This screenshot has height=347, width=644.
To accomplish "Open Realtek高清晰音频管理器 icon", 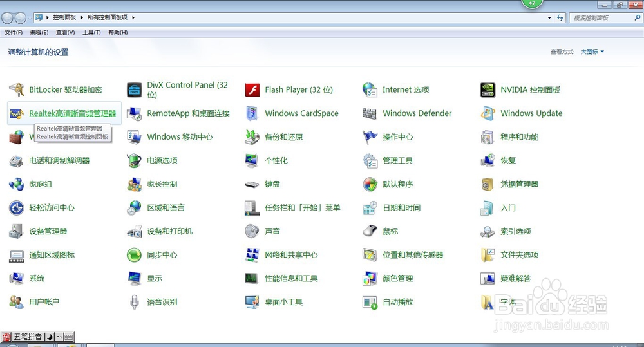I will 17,113.
